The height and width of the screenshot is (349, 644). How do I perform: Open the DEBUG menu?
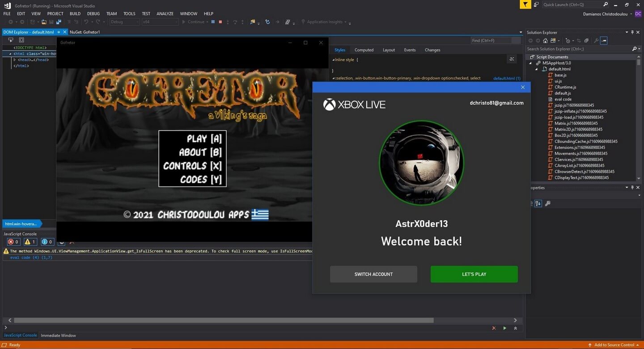tap(93, 14)
